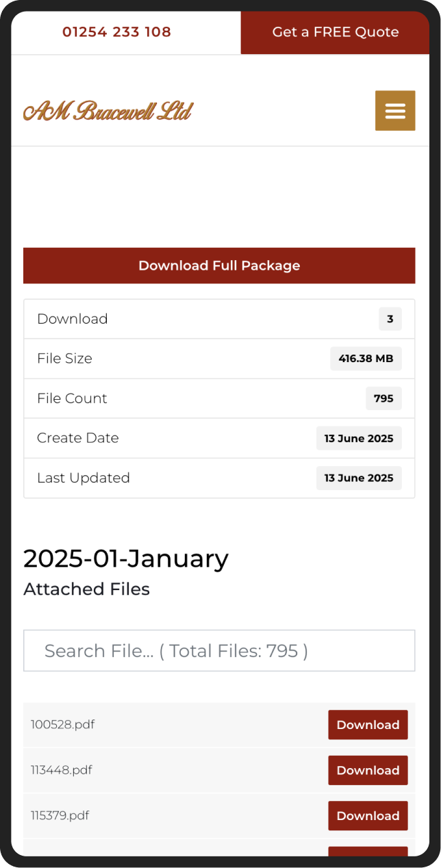The width and height of the screenshot is (441, 868).
Task: Click the 416.38 MB file size badge
Action: [x=366, y=359]
